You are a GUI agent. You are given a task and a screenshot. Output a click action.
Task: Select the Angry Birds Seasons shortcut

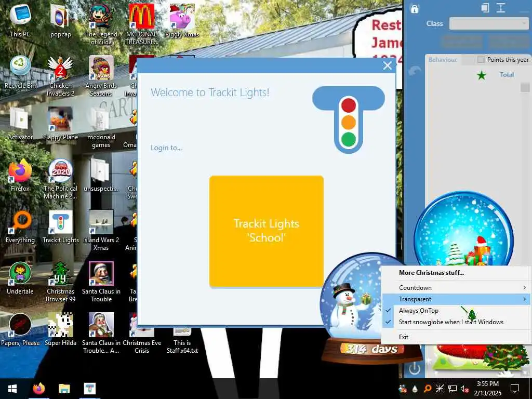tap(101, 76)
